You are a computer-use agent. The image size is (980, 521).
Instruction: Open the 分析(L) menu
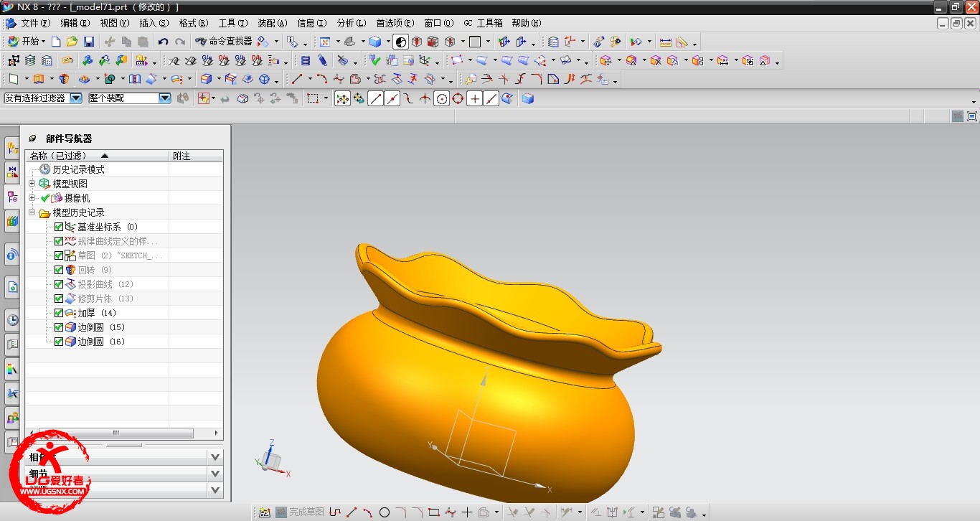click(x=351, y=23)
